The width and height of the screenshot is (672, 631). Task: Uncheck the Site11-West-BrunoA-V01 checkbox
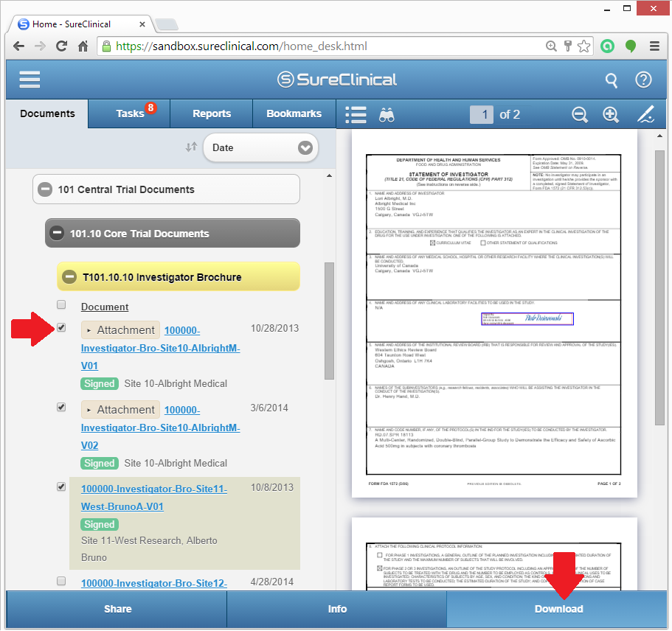[x=61, y=487]
